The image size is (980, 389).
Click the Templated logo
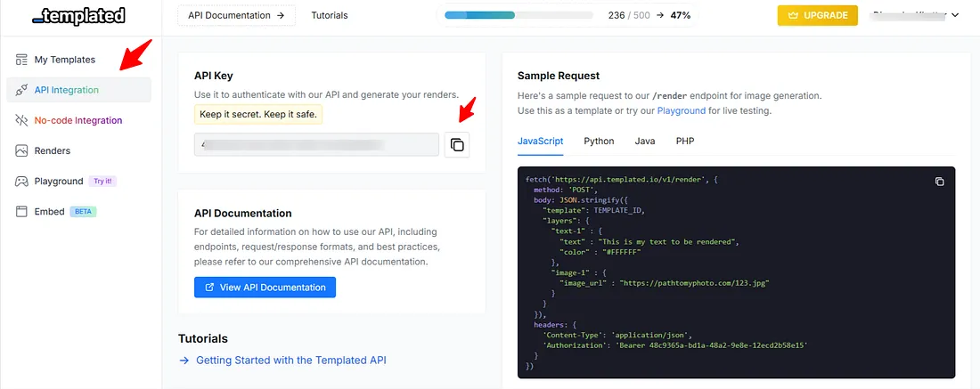tap(78, 16)
